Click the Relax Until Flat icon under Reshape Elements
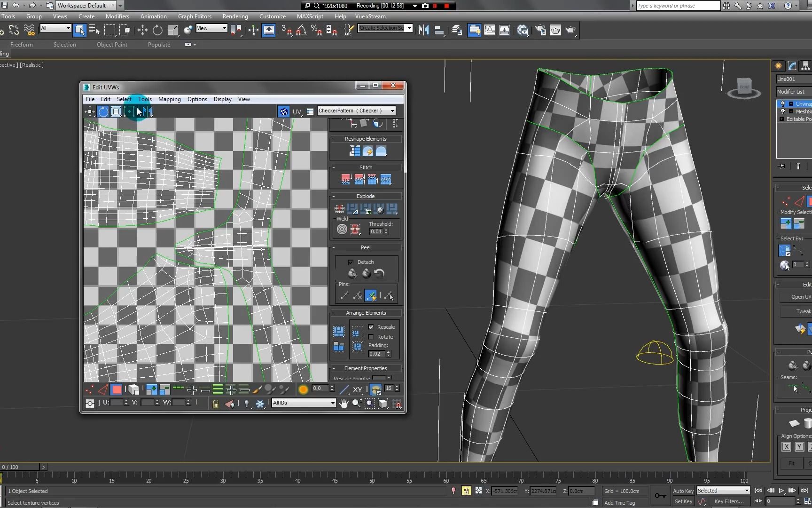 point(368,151)
